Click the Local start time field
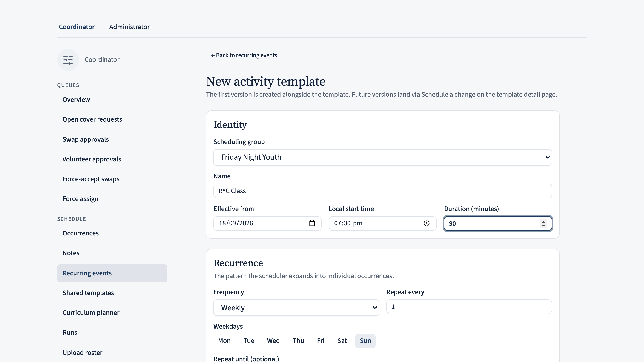Viewport: 644px width, 362px height. [382, 223]
